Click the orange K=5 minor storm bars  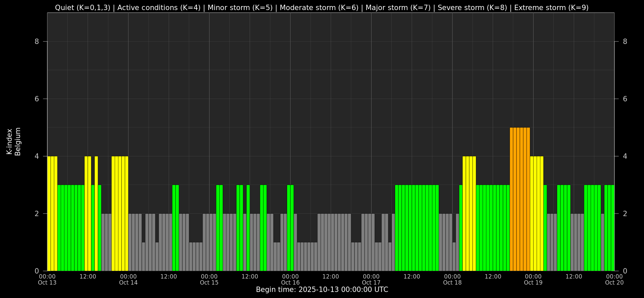[x=520, y=199]
